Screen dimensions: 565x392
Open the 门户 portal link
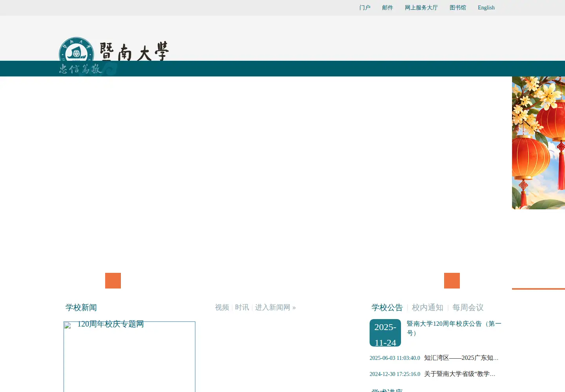pyautogui.click(x=365, y=8)
